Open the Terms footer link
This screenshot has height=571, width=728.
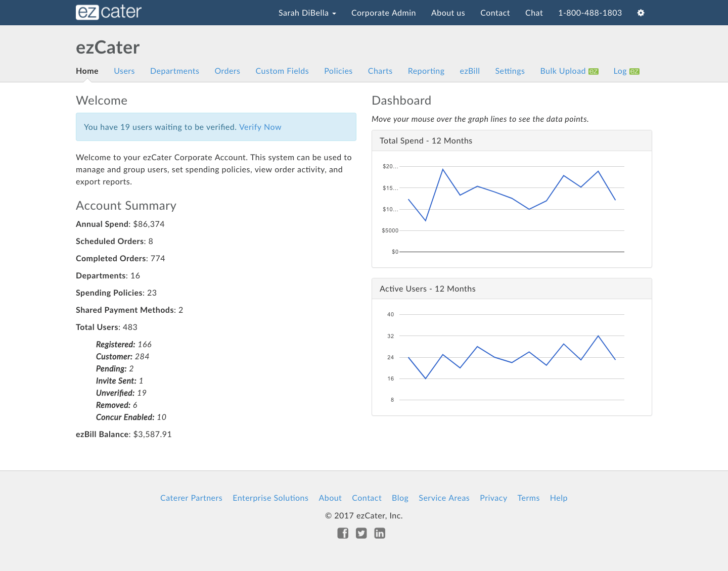[x=528, y=498]
